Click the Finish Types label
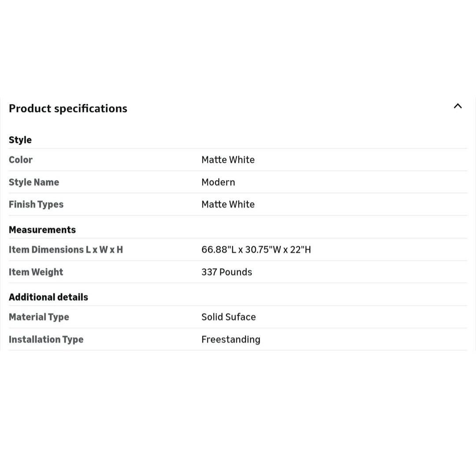476x454 pixels. [x=36, y=204]
